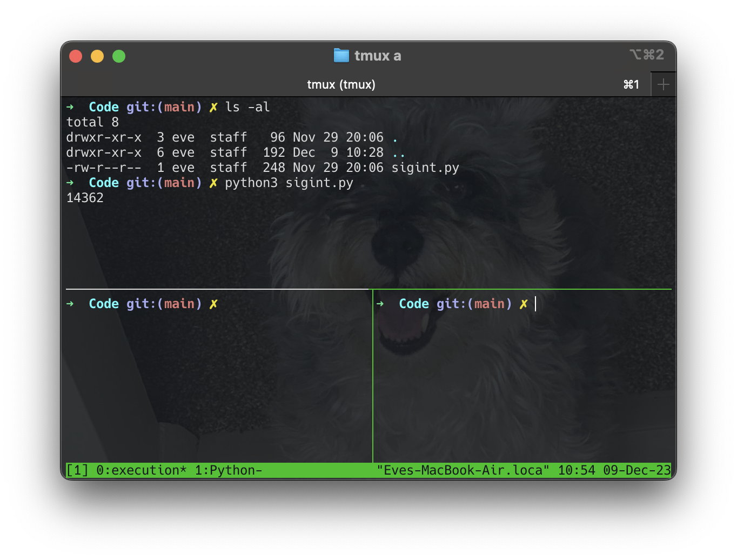Click the horizontal divider above bottom-left pane

(x=216, y=289)
